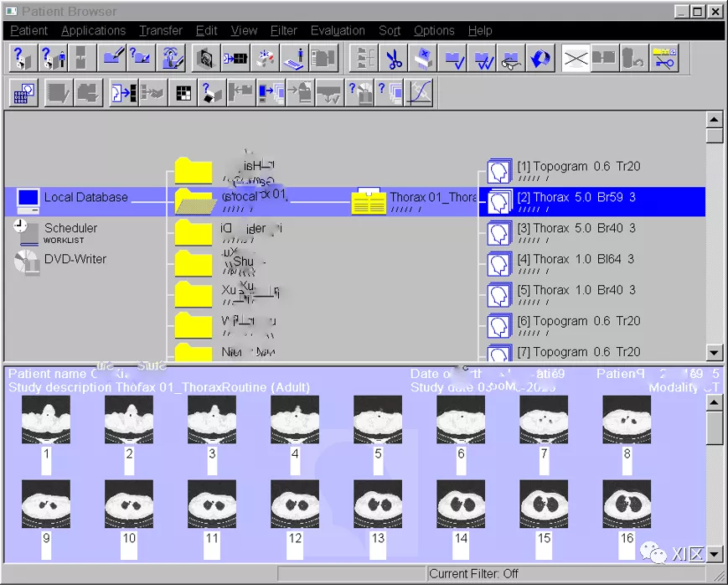Click the question mark folder with pencil icon
This screenshot has width=728, height=585.
(x=141, y=58)
